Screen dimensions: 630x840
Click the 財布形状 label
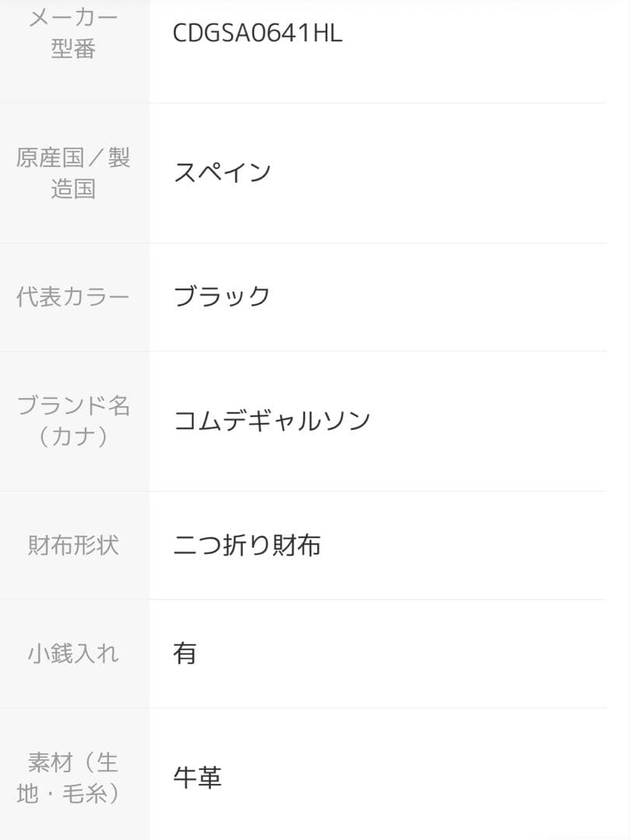click(73, 545)
